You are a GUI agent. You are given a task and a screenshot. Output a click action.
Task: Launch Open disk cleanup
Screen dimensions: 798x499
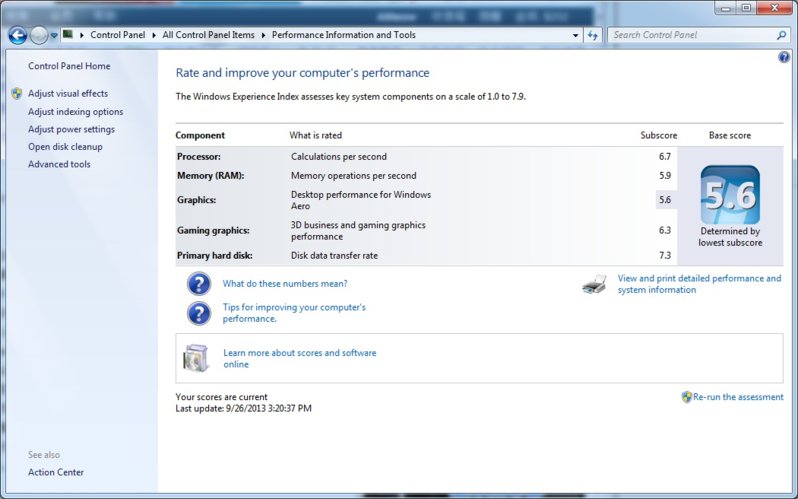click(x=65, y=147)
